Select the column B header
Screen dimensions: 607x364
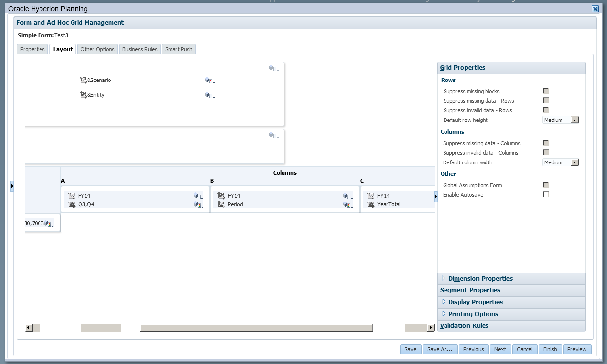point(212,181)
